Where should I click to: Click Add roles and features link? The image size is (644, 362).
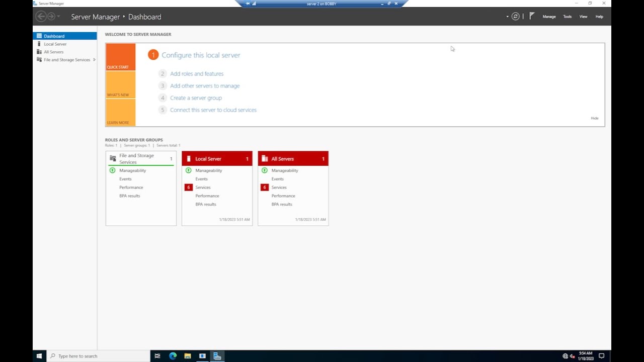click(197, 74)
